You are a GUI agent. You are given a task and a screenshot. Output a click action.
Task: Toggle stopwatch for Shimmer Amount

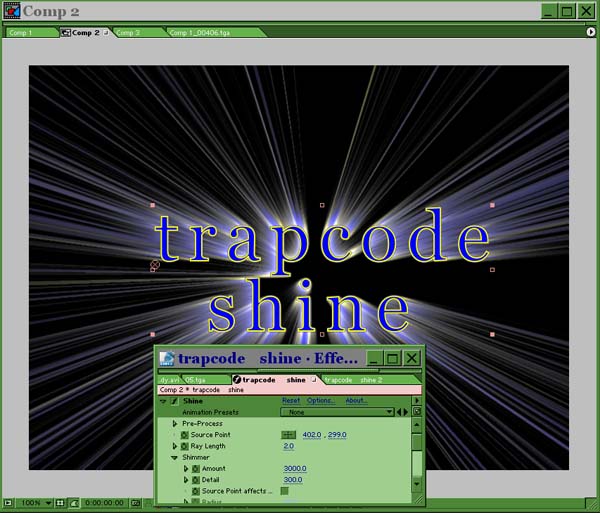tap(196, 469)
